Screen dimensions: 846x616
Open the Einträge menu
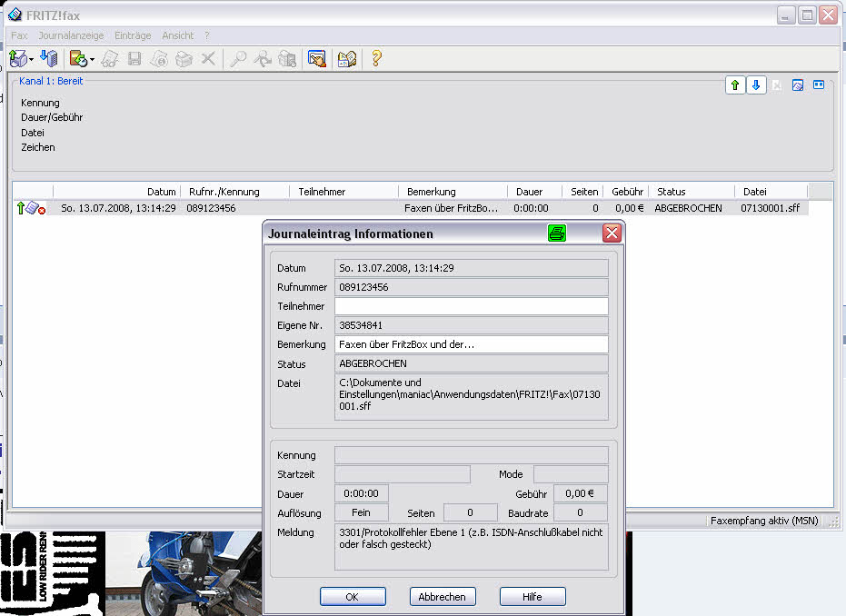133,35
